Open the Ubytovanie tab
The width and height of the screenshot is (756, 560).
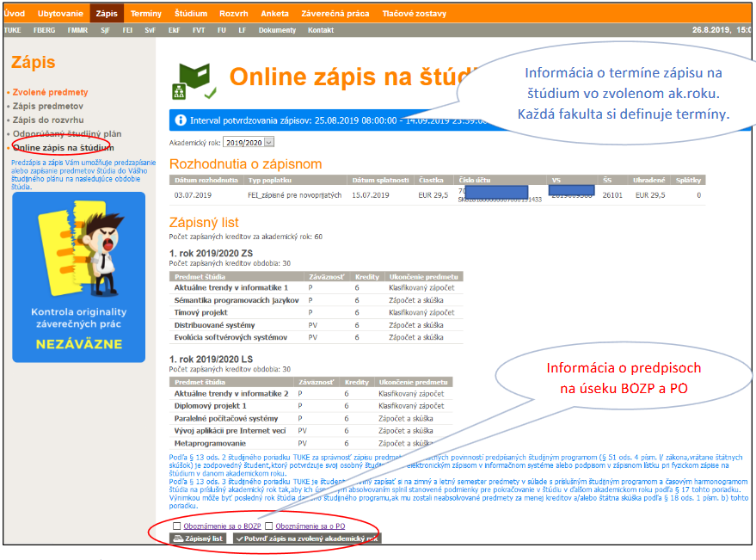pos(61,14)
